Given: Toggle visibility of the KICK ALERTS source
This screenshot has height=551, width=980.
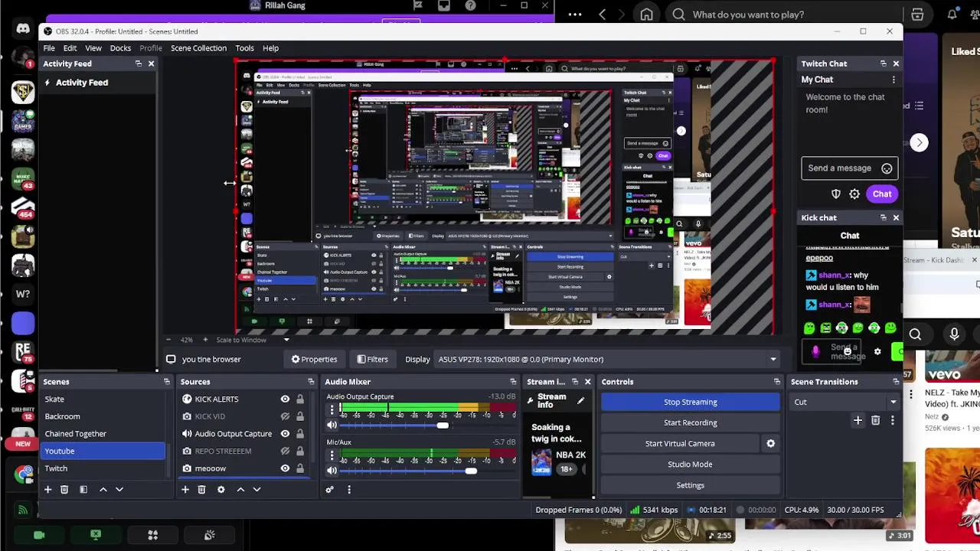Looking at the screenshot, I should tap(285, 399).
